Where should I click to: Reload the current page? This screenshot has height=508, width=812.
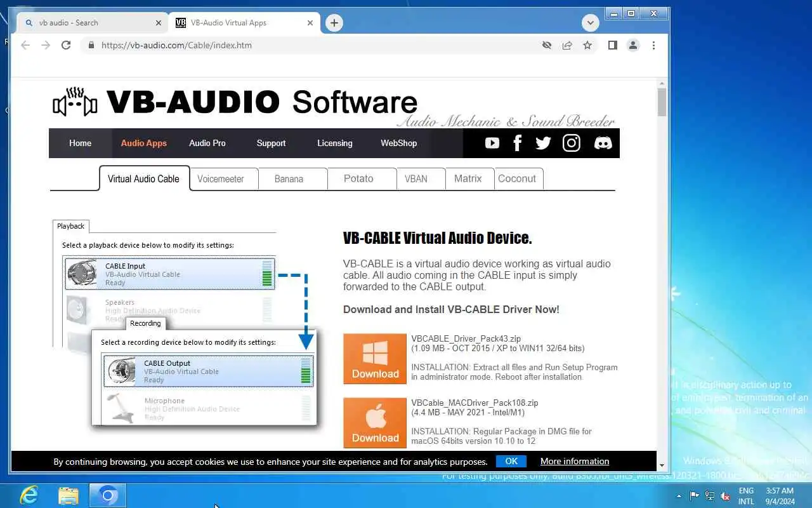pos(66,45)
